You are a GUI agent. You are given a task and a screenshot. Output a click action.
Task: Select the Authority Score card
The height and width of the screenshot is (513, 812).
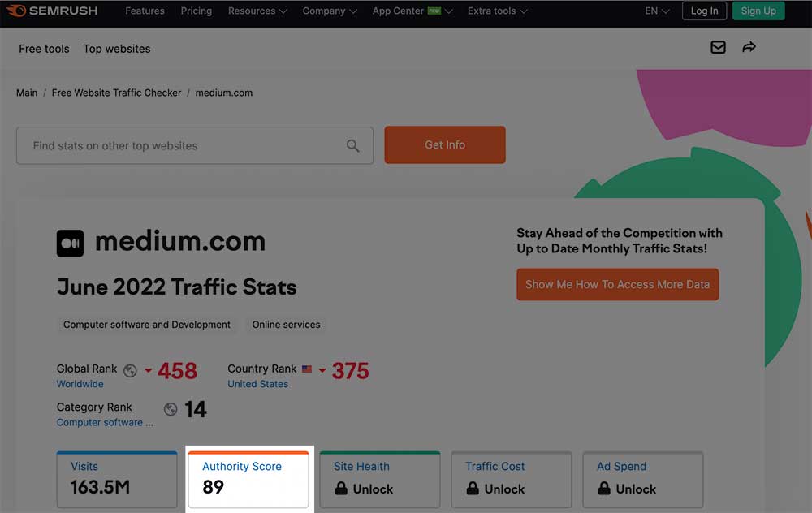248,480
